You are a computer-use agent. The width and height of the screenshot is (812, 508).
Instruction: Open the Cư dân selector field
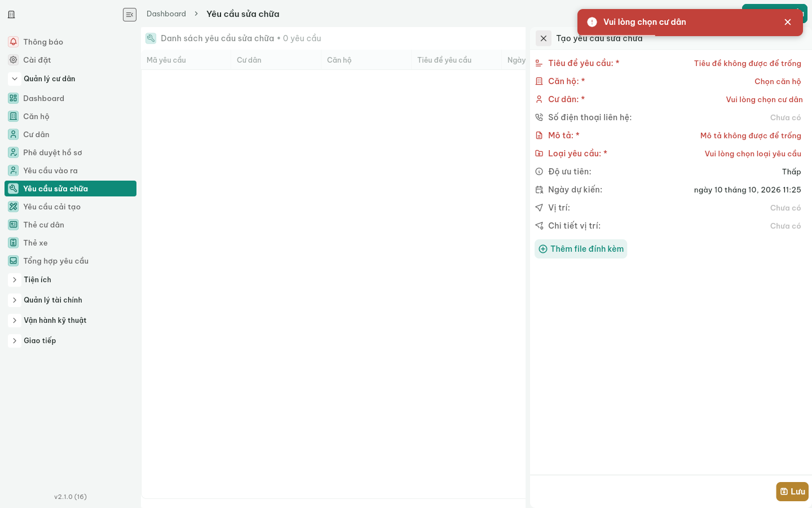[x=764, y=99]
